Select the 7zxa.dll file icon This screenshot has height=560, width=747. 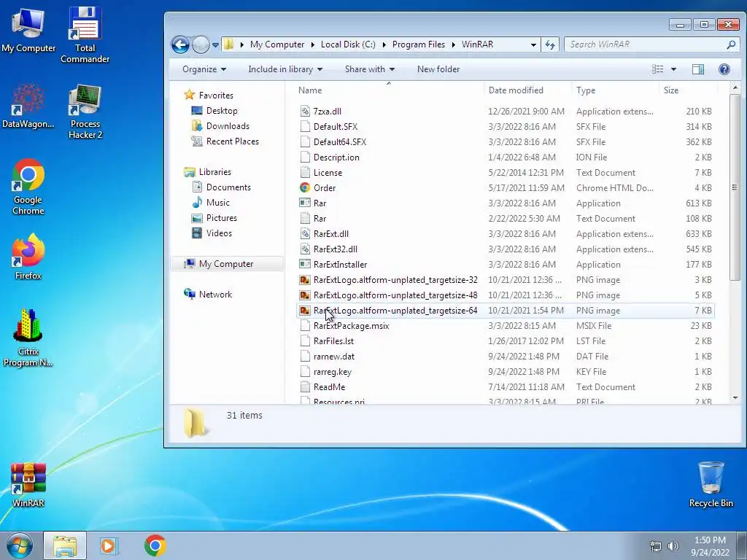coord(305,112)
